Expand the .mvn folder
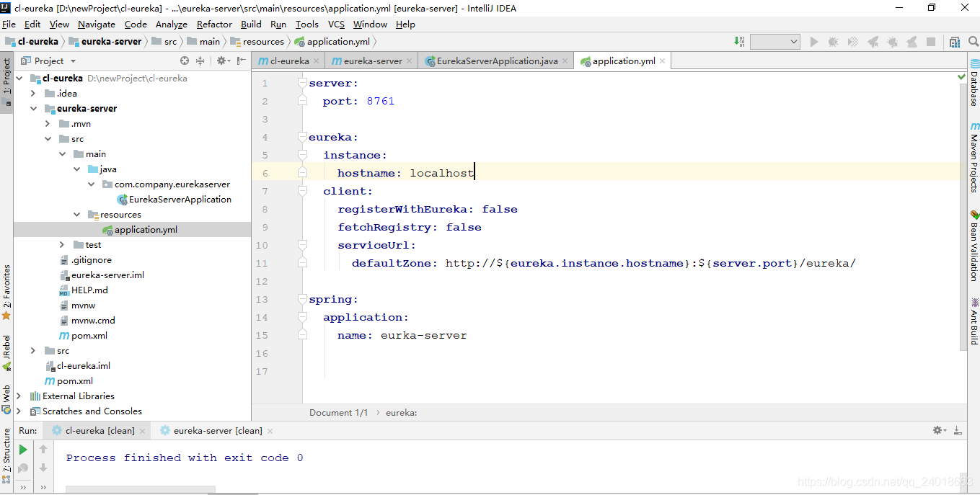The height and width of the screenshot is (495, 980). point(48,123)
